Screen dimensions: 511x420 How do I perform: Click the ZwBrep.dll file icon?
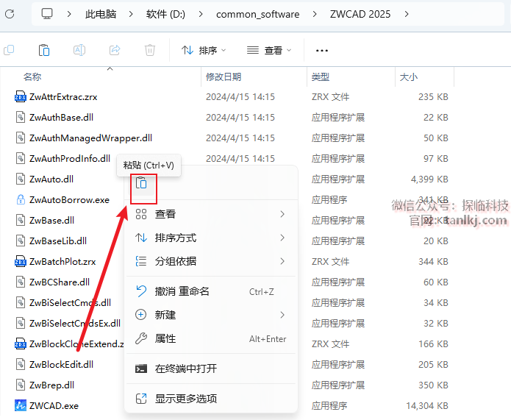tap(21, 385)
